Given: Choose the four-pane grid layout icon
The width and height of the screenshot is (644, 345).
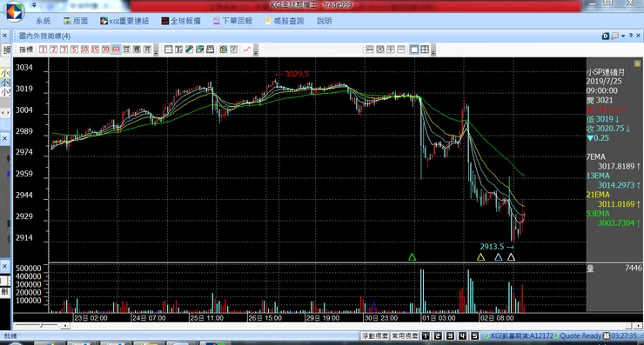Looking at the screenshot, I should 425,50.
